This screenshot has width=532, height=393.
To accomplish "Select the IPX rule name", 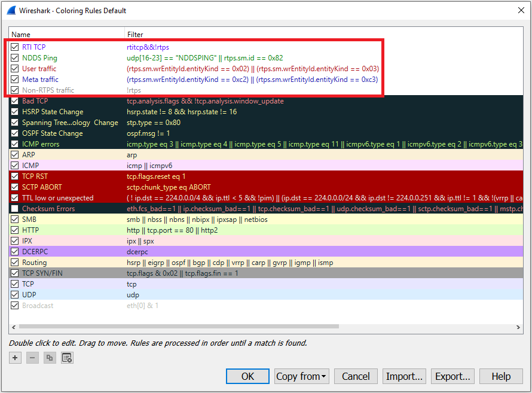I will tap(27, 241).
